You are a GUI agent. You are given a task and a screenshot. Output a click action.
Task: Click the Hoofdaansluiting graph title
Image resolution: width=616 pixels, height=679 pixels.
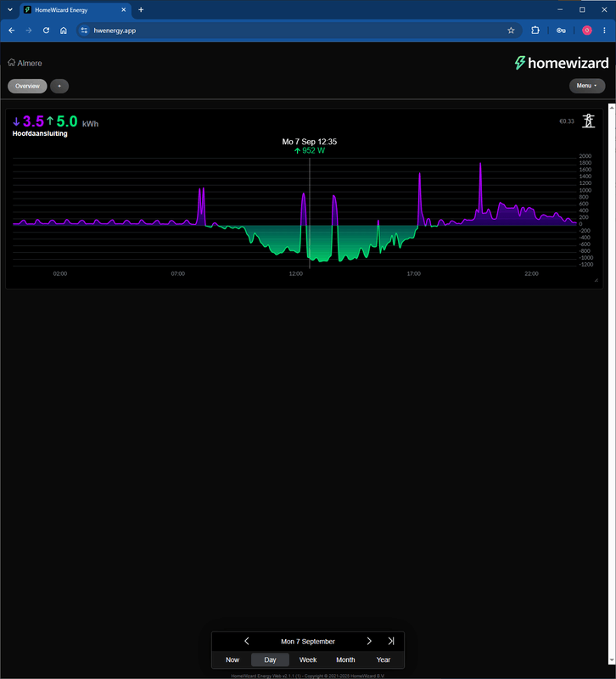click(40, 133)
